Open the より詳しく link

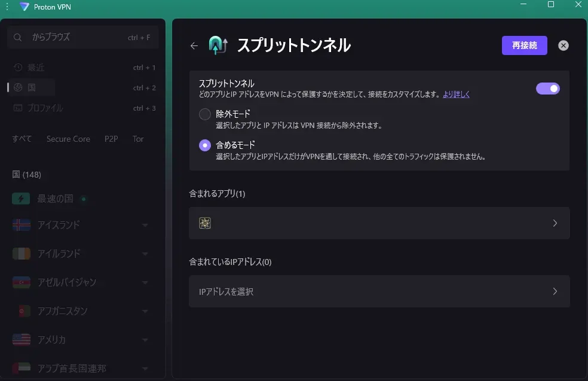(x=456, y=95)
